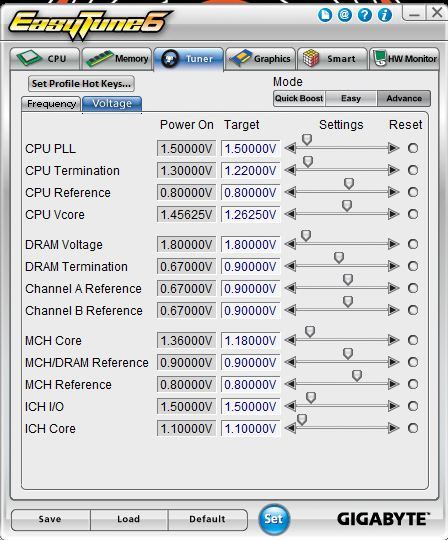Increase ICH Core voltage with right arrow
448x540 pixels.
(393, 428)
